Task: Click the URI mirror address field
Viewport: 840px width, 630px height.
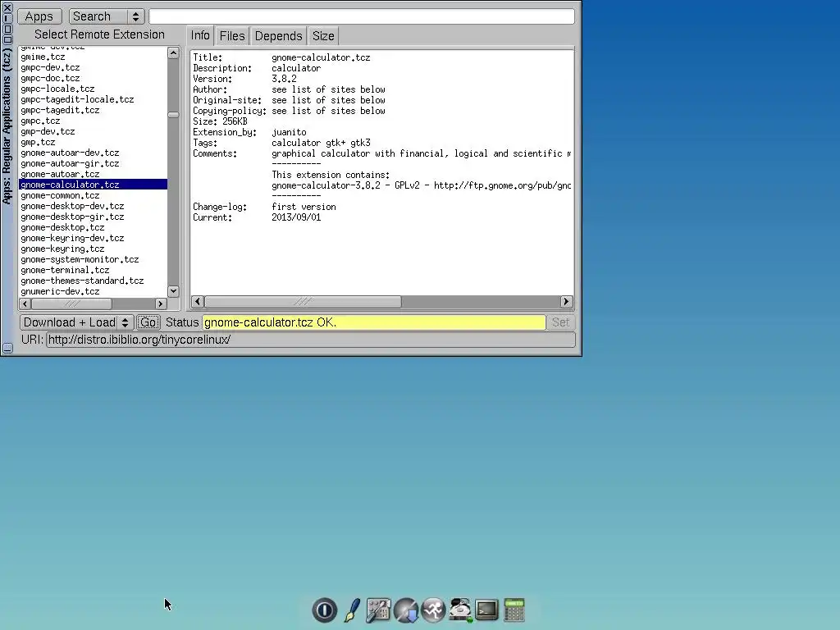Action: point(311,340)
